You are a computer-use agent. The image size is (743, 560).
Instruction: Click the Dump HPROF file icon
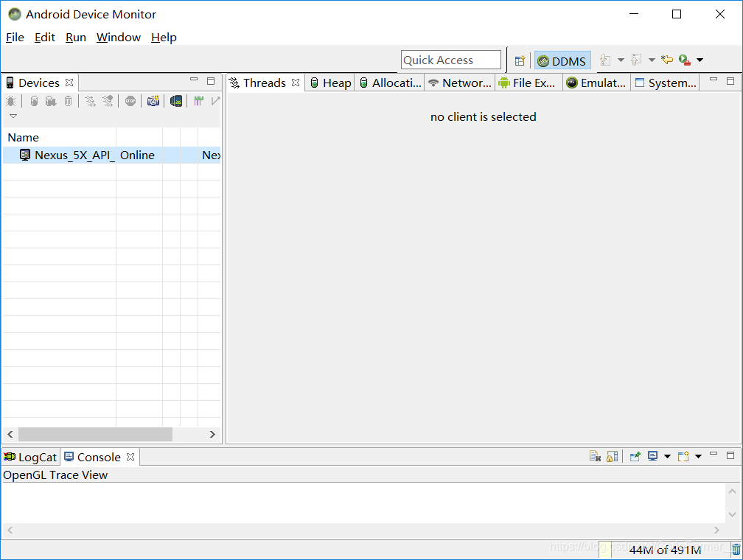click(51, 101)
